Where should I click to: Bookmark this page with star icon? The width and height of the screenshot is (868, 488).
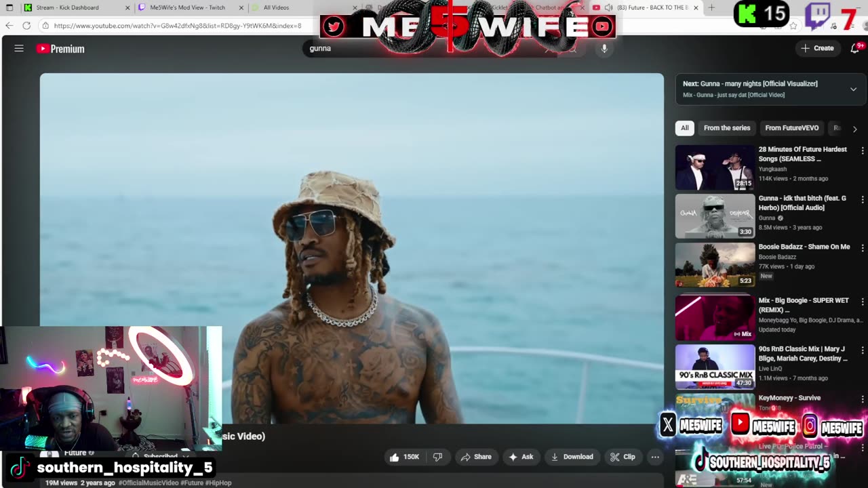[793, 26]
